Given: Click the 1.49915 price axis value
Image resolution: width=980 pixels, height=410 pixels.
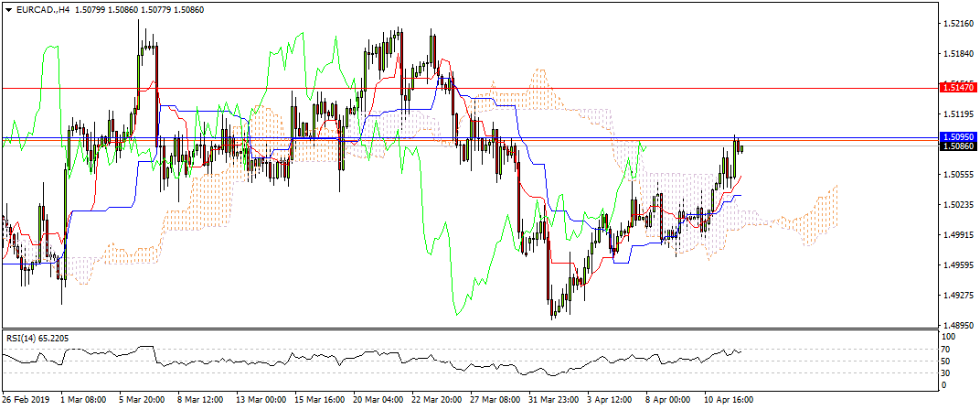Looking at the screenshot, I should 961,234.
